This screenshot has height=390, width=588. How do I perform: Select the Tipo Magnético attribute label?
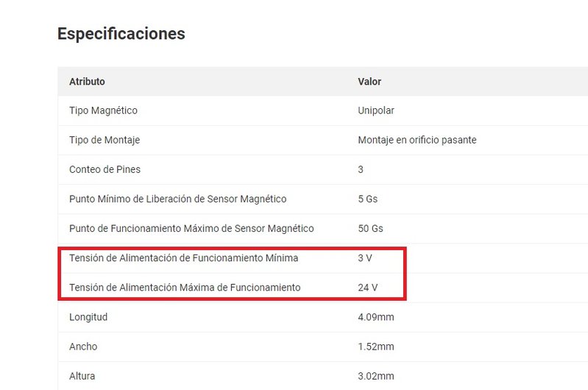point(103,110)
